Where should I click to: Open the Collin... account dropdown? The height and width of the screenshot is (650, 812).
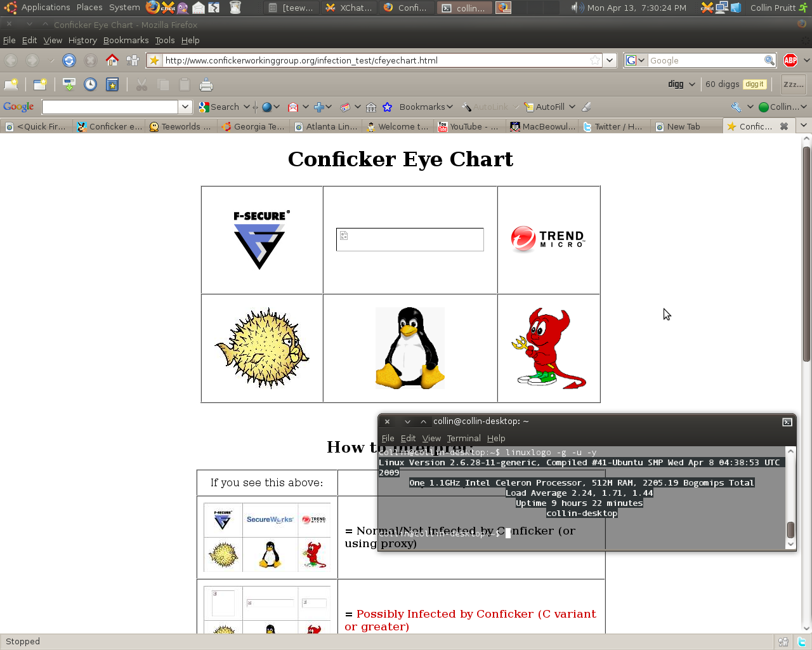(x=783, y=107)
